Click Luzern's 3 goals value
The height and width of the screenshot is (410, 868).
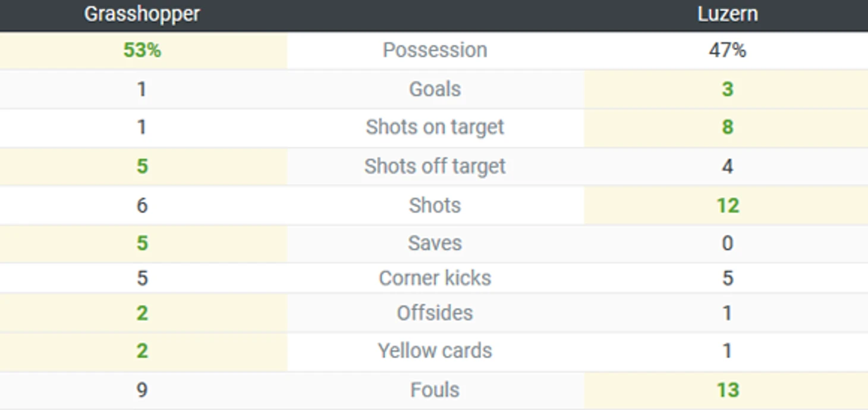click(x=727, y=89)
